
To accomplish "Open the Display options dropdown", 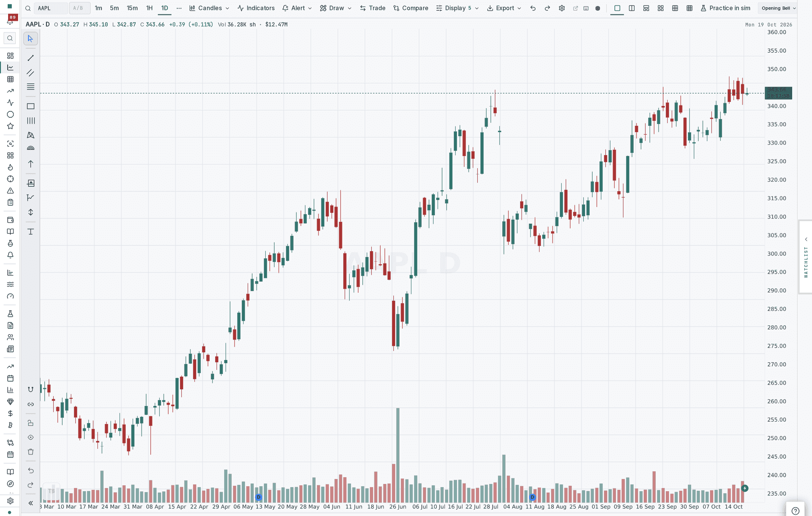I will point(457,8).
